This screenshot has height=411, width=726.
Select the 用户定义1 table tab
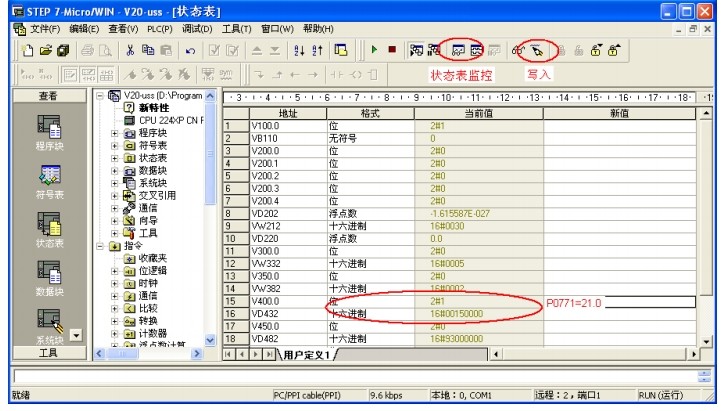click(x=307, y=355)
